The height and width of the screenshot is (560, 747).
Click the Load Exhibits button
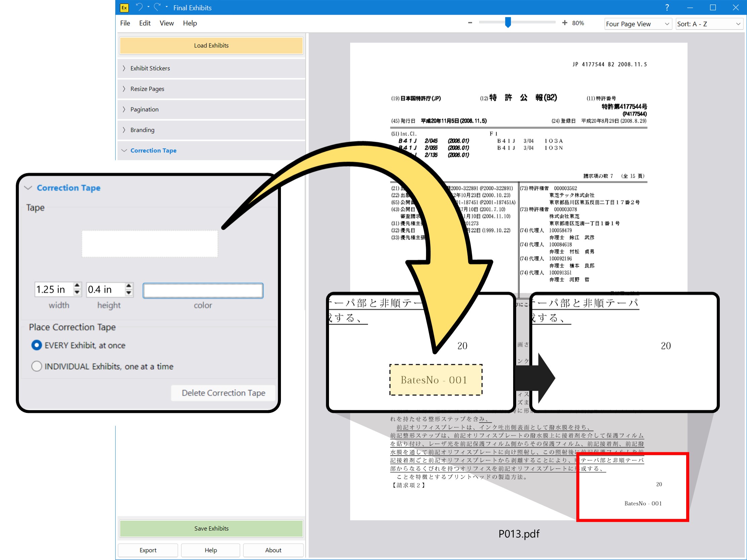tap(211, 46)
